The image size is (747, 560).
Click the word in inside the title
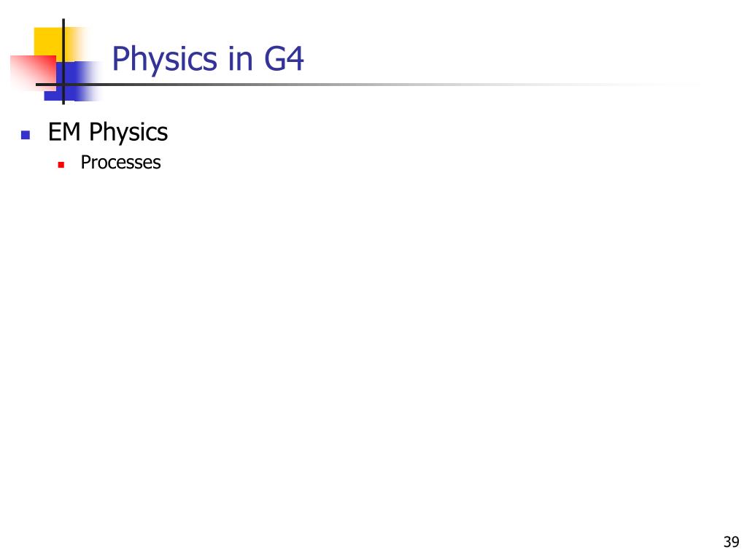pyautogui.click(x=240, y=58)
